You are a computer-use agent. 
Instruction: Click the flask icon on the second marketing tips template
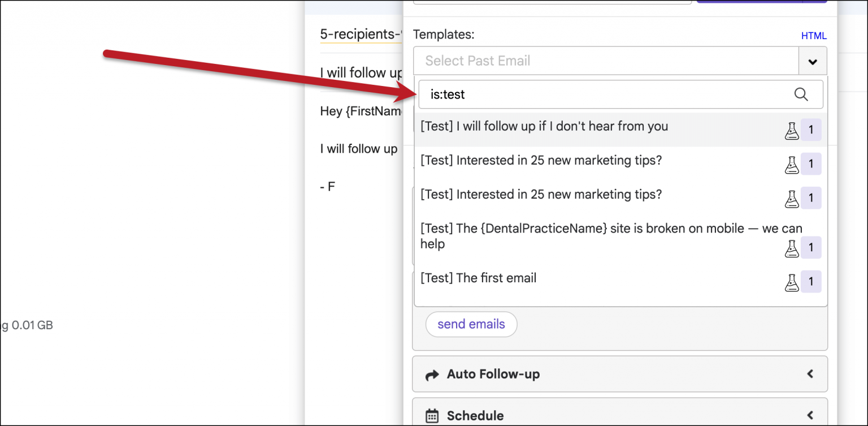792,198
